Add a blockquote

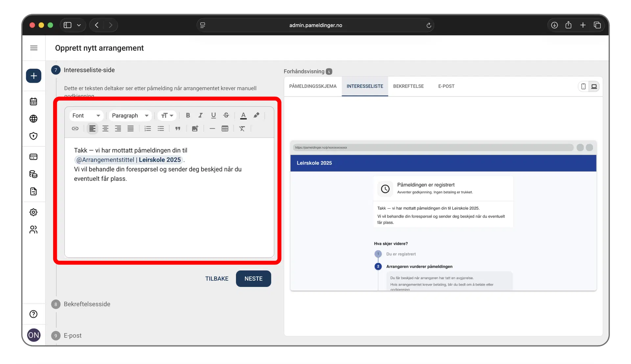[178, 128]
